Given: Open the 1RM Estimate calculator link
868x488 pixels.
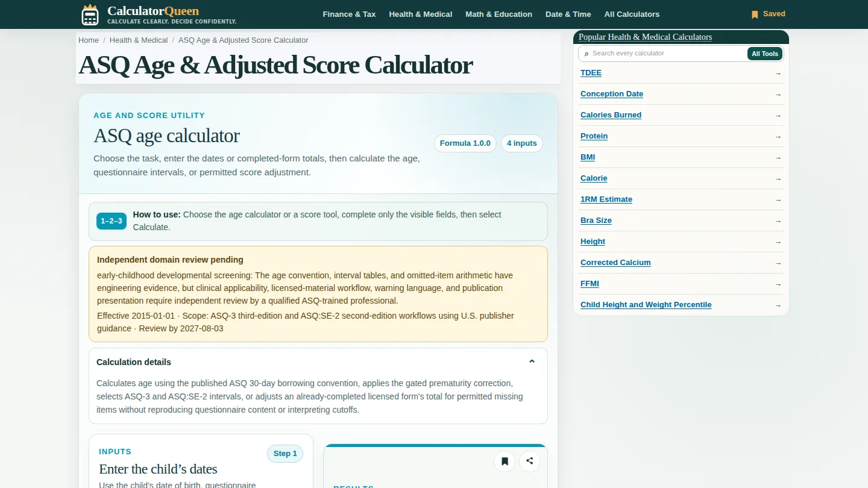Looking at the screenshot, I should coord(606,199).
